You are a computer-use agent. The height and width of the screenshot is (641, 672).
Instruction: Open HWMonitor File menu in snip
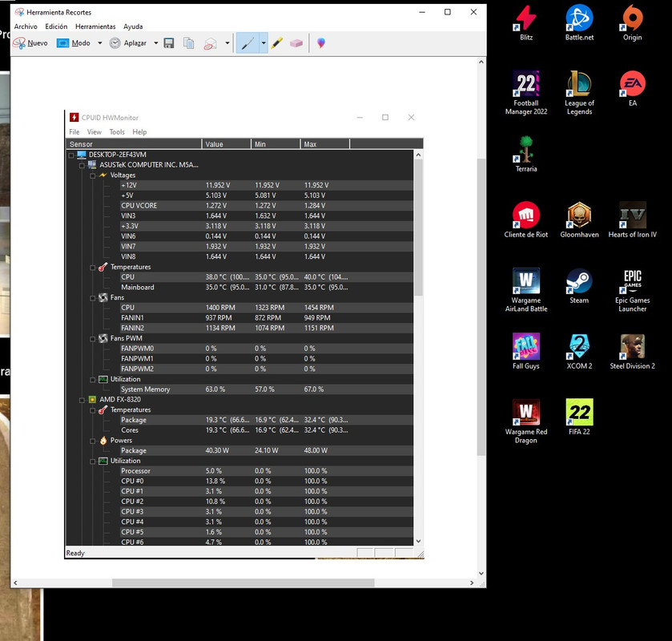coord(74,132)
